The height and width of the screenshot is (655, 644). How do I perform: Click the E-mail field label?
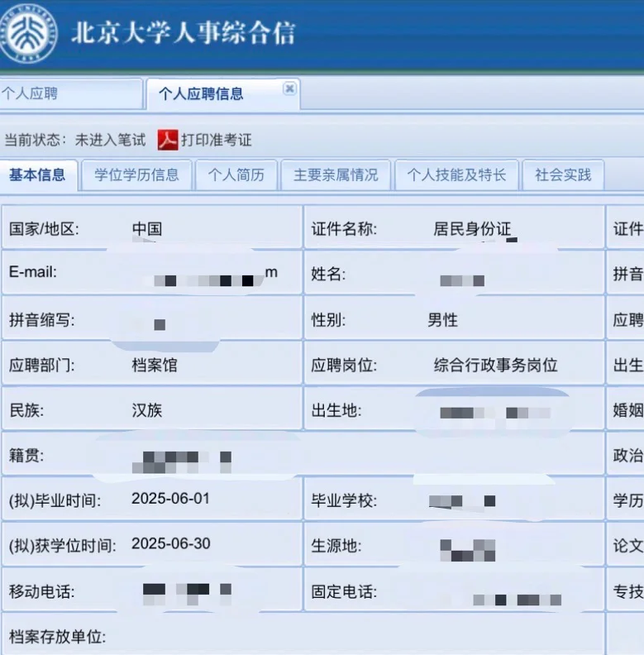click(33, 272)
